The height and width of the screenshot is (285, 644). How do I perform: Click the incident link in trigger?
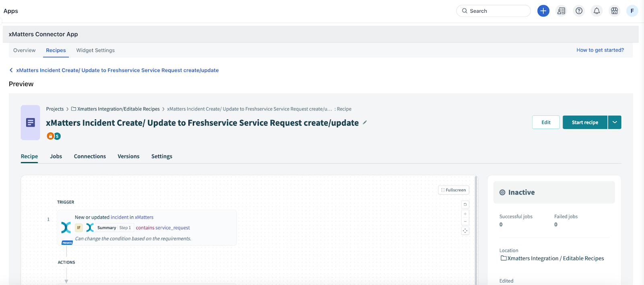pos(120,217)
